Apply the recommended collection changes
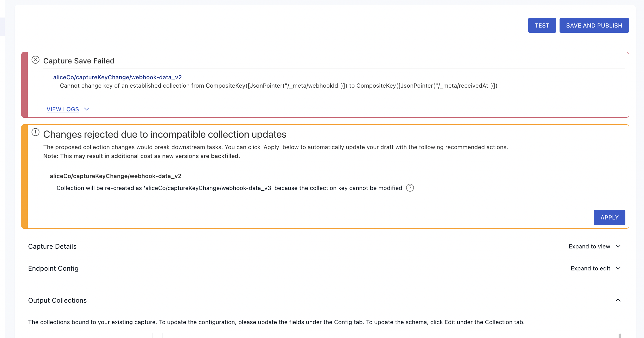 point(609,217)
